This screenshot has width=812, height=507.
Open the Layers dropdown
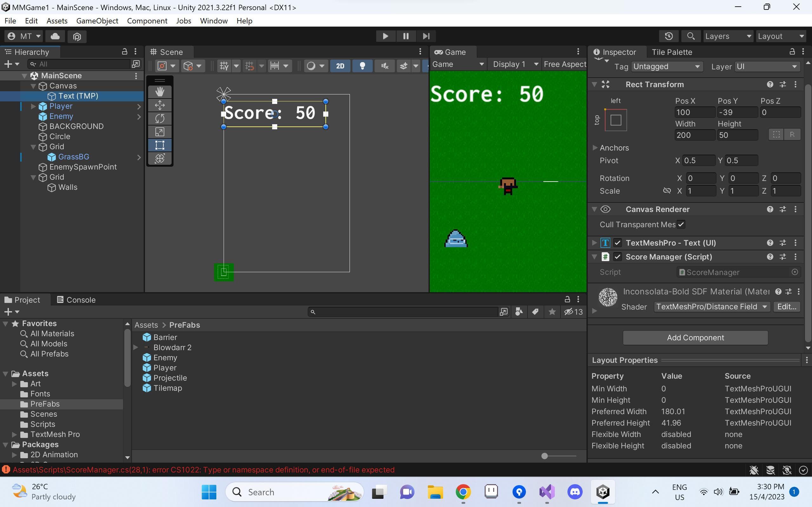click(727, 36)
